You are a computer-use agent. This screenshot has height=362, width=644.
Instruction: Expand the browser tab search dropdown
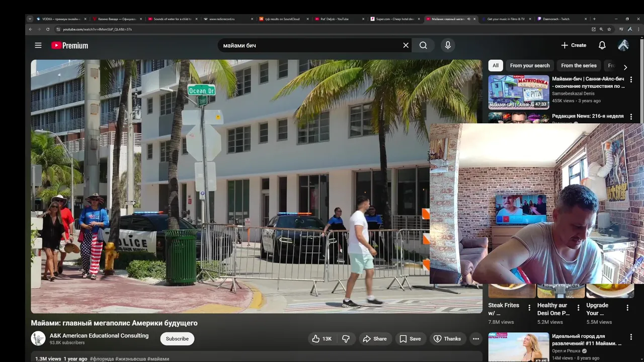30,19
